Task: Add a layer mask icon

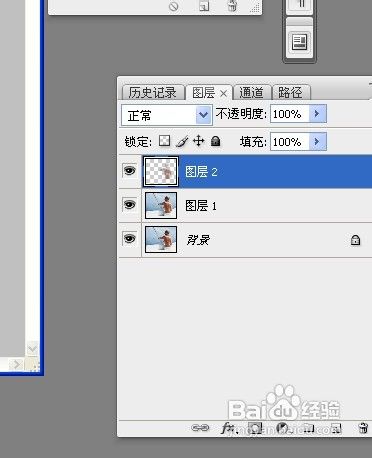Action: click(255, 428)
